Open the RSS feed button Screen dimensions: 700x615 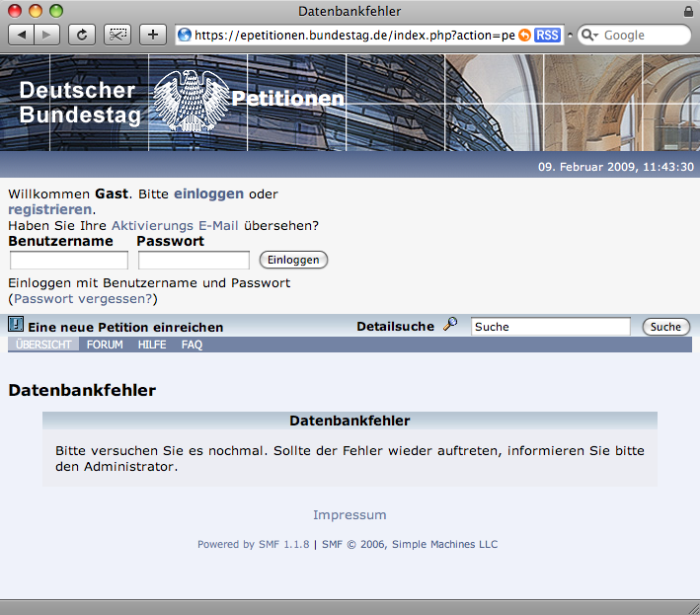coord(547,35)
